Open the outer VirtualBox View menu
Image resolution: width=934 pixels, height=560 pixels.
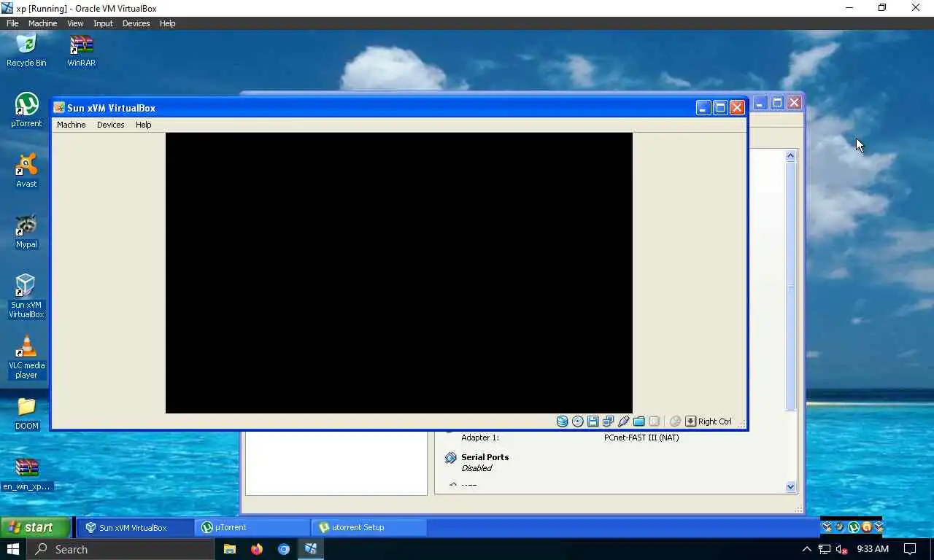coord(75,23)
